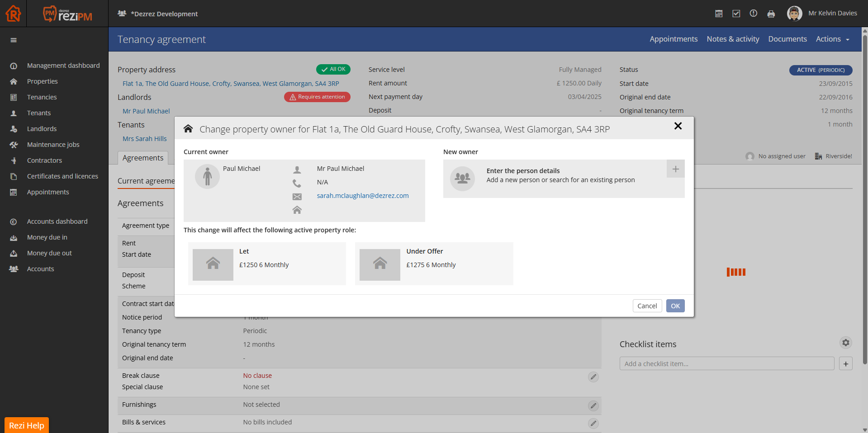
Task: Edit the Break clause row pencil
Action: pos(593,377)
